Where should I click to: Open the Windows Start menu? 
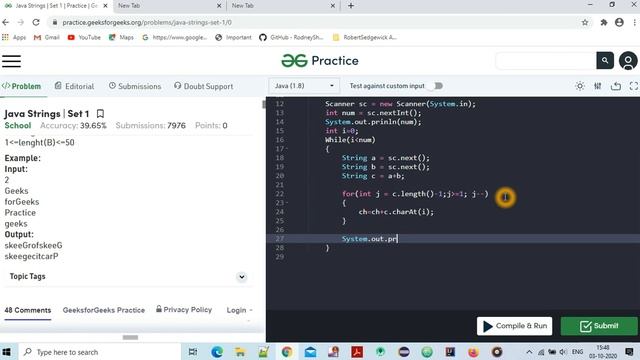tap(7, 352)
